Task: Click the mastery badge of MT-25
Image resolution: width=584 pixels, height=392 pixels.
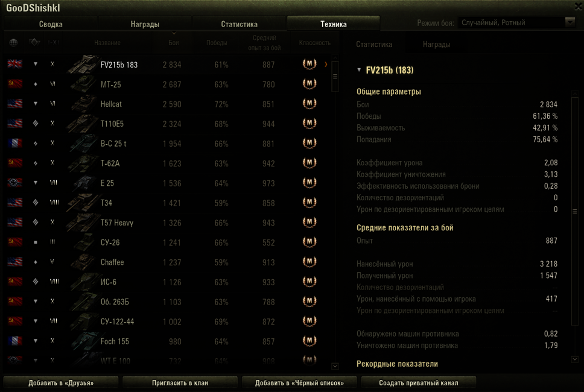Action: [x=309, y=84]
